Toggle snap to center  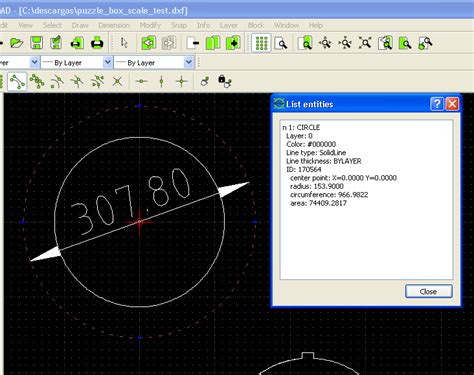click(57, 81)
